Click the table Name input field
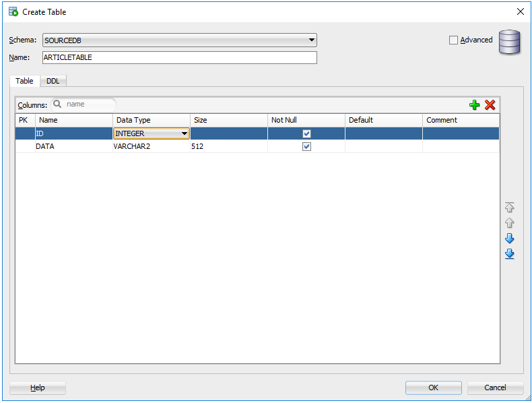 (179, 57)
